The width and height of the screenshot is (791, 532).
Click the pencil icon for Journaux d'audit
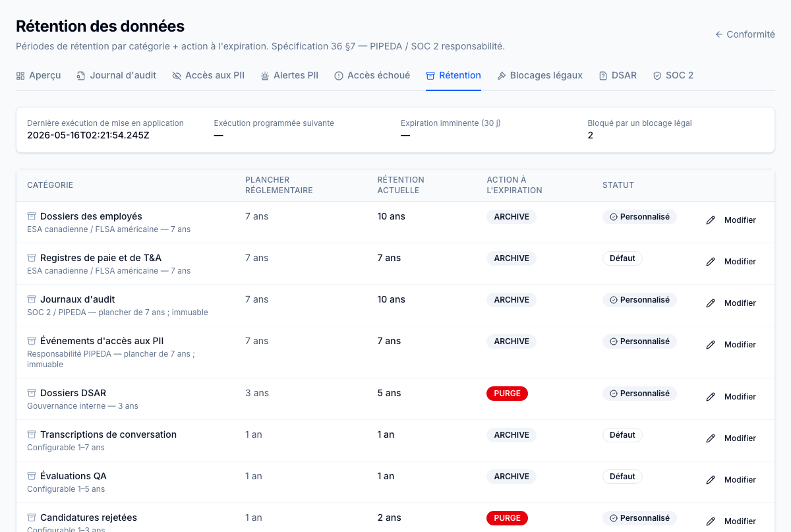711,303
